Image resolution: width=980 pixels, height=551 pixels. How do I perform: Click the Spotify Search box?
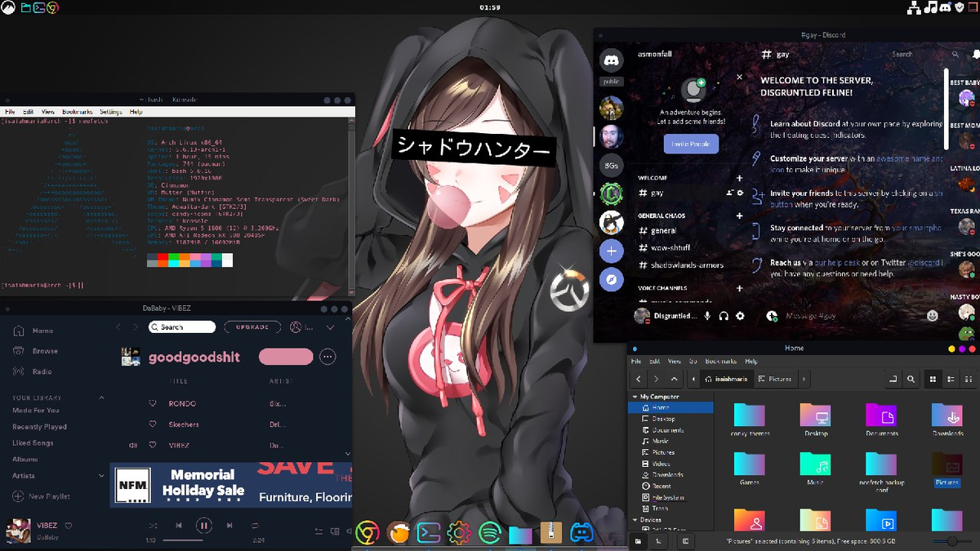tap(182, 327)
